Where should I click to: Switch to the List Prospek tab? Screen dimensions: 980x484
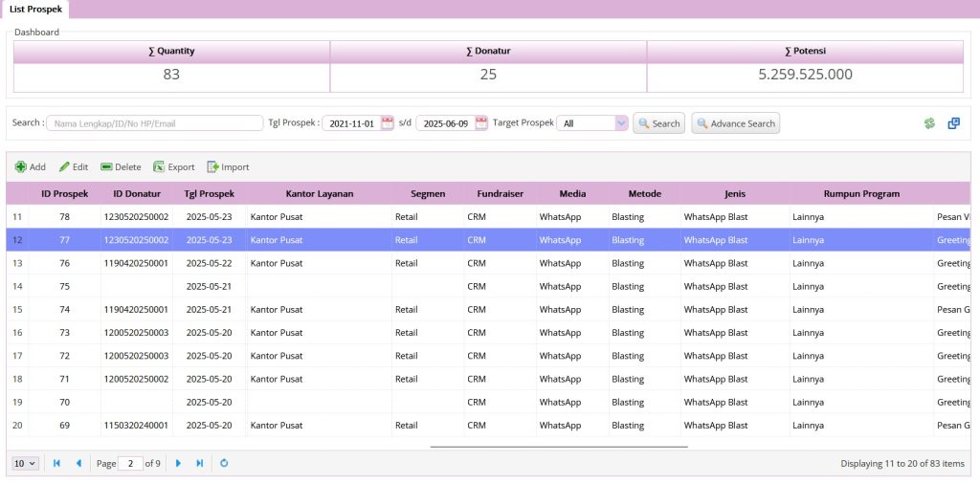[x=35, y=9]
